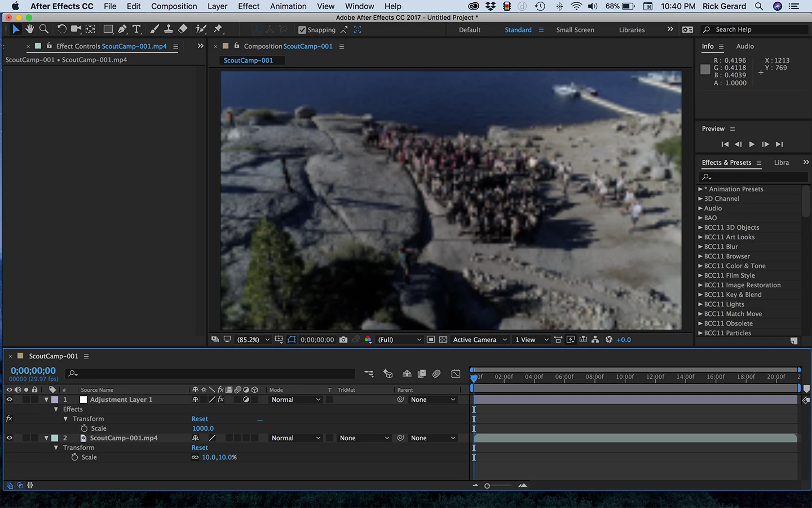Open the resolution (Full) dropdown
This screenshot has height=508, width=812.
pyautogui.click(x=399, y=340)
